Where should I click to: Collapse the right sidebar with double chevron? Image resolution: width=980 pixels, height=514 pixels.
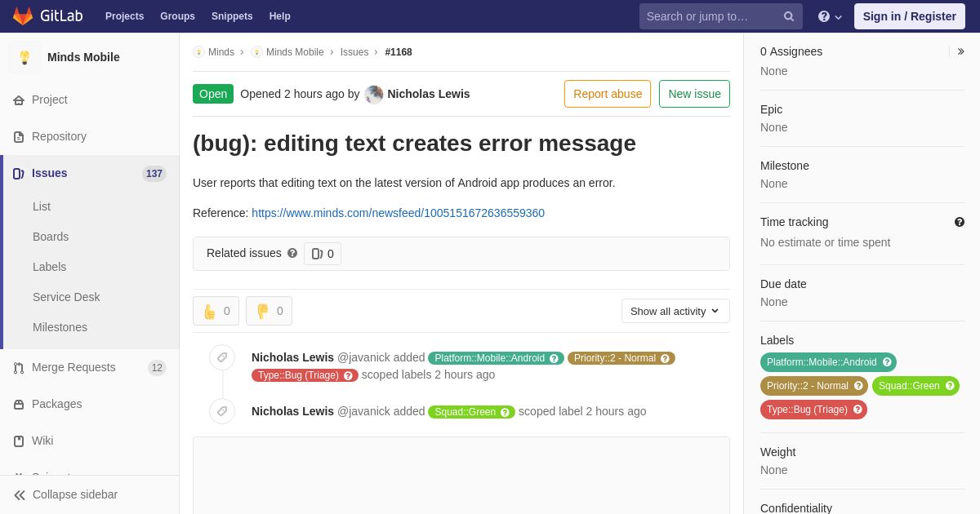click(960, 51)
